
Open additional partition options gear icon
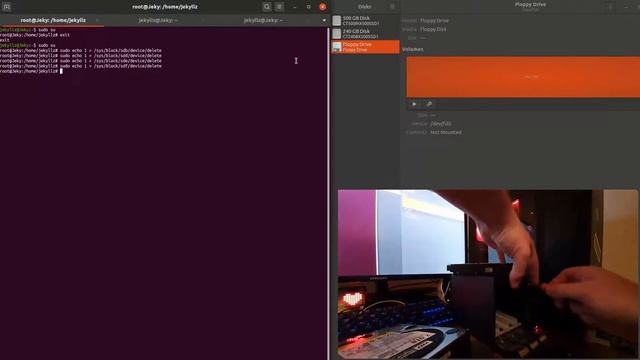[429, 104]
